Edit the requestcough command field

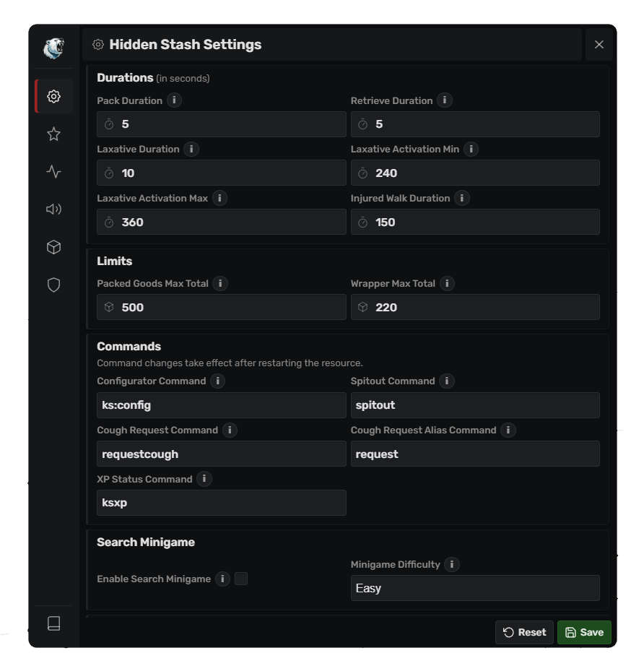point(221,454)
